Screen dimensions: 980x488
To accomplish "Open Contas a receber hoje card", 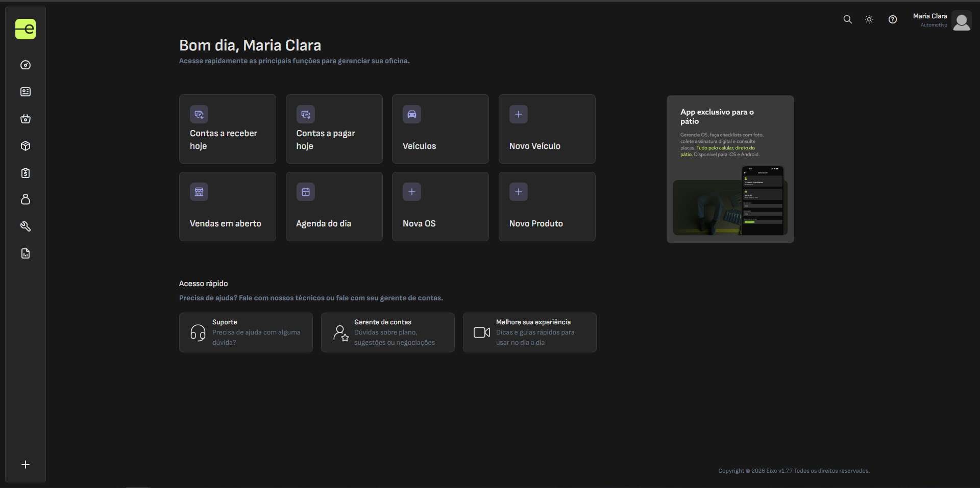I will tap(228, 129).
